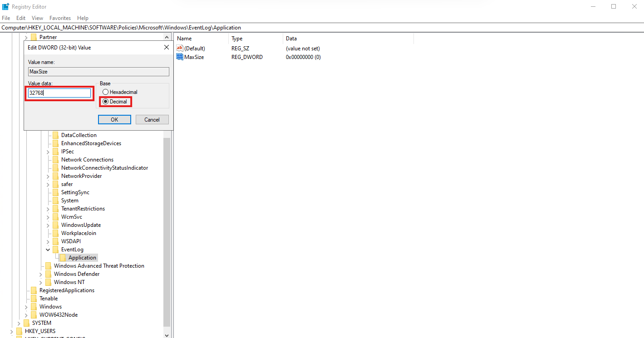Click the Windows Defender folder icon
The image size is (644, 338).
48,274
